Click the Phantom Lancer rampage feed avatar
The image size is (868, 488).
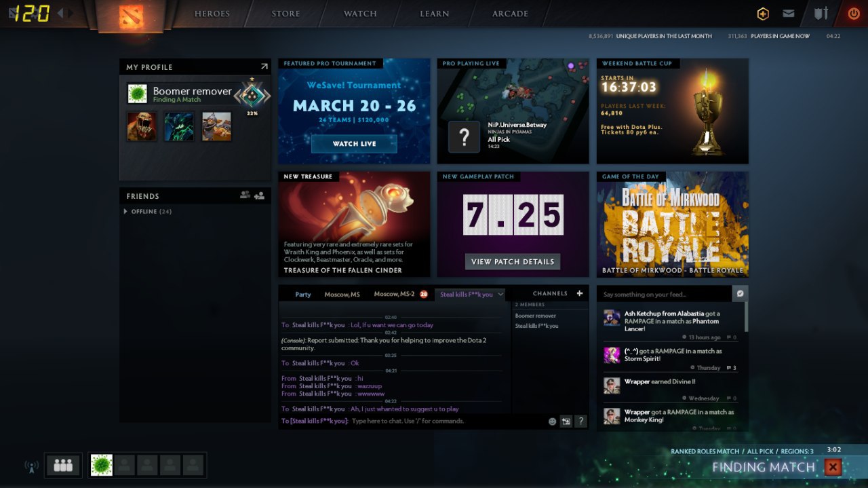tap(612, 318)
